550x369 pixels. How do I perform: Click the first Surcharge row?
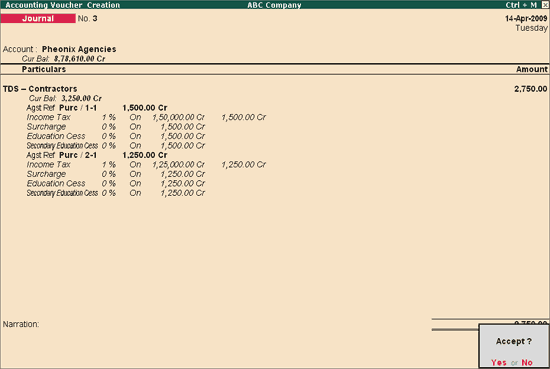(x=116, y=127)
